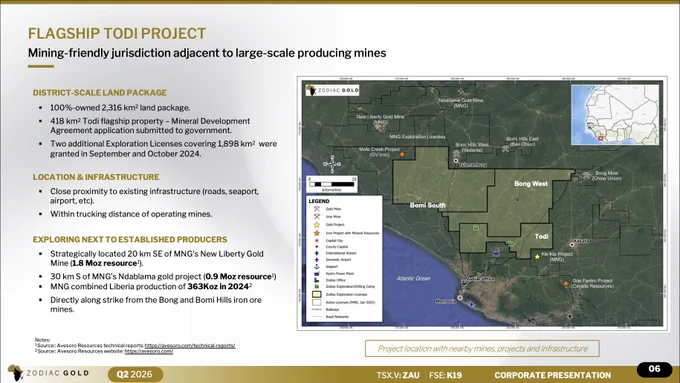The width and height of the screenshot is (680, 383).
Task: Click the Kle Kle Project yellow star marker
Action: coord(537,257)
